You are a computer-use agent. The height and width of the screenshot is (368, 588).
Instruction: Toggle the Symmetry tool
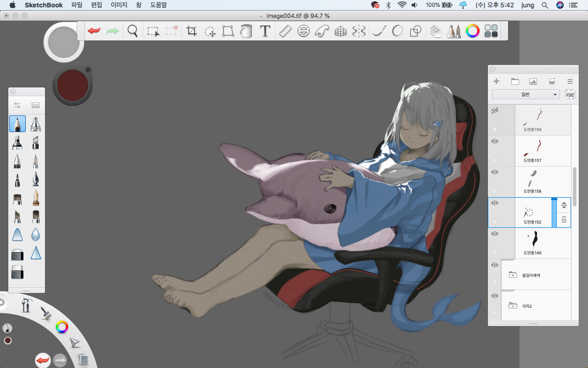tap(359, 31)
